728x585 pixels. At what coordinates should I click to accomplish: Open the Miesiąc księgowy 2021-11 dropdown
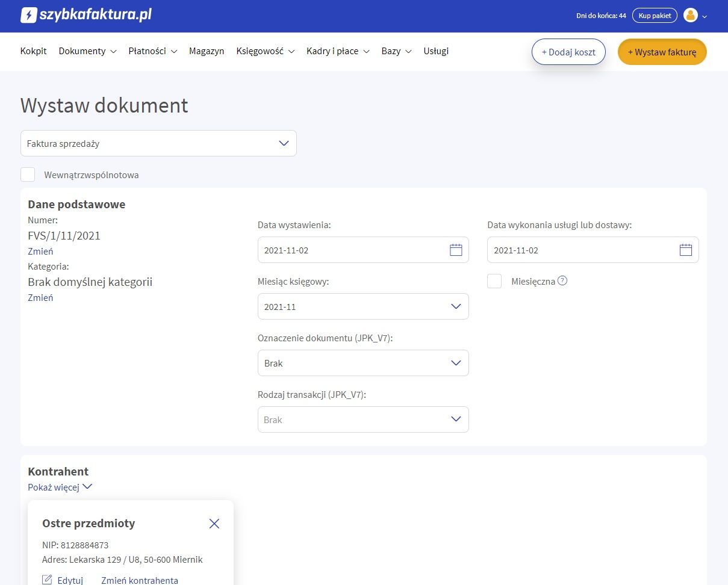point(363,306)
